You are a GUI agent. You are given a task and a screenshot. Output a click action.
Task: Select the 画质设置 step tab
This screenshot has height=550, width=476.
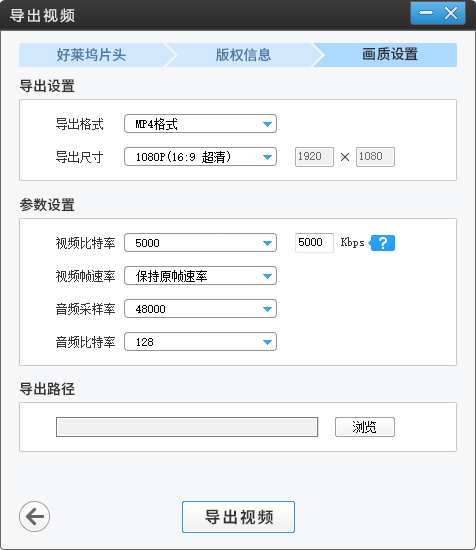389,55
